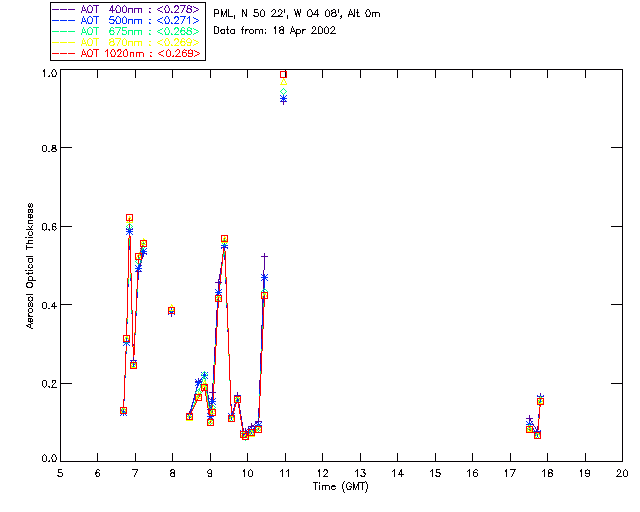Click the topmost marker of the rise near 10.5 GMT
The image size is (640, 512).
click(264, 257)
